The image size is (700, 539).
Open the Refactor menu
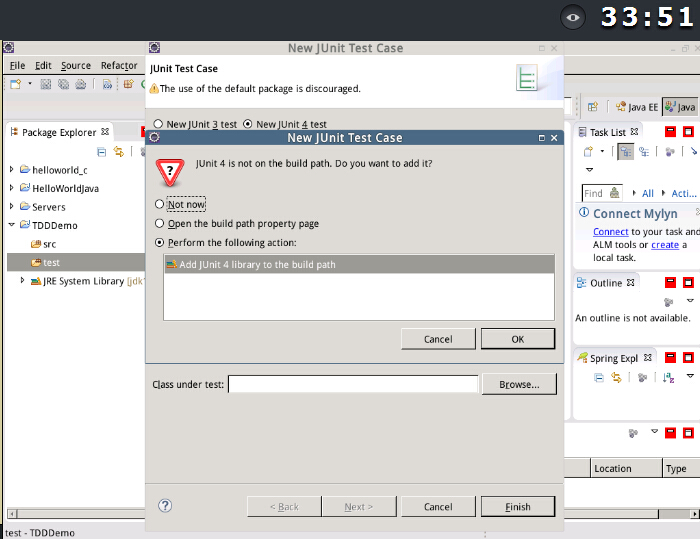click(x=119, y=66)
